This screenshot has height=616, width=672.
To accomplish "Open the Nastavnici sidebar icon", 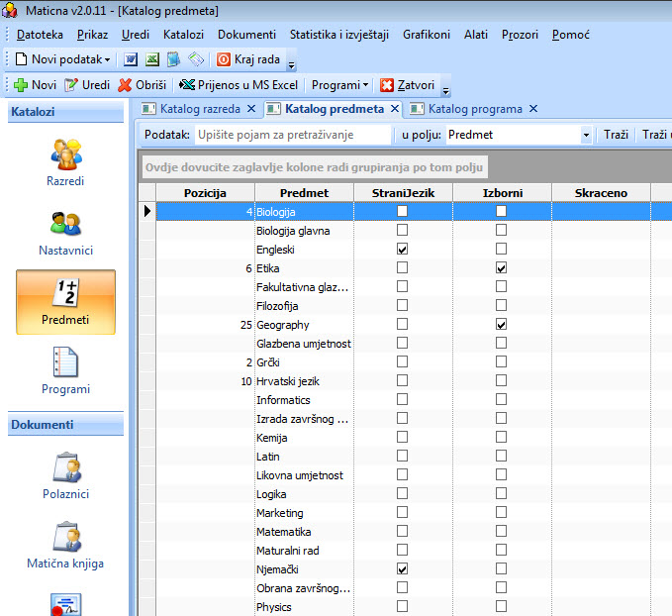I will (65, 234).
